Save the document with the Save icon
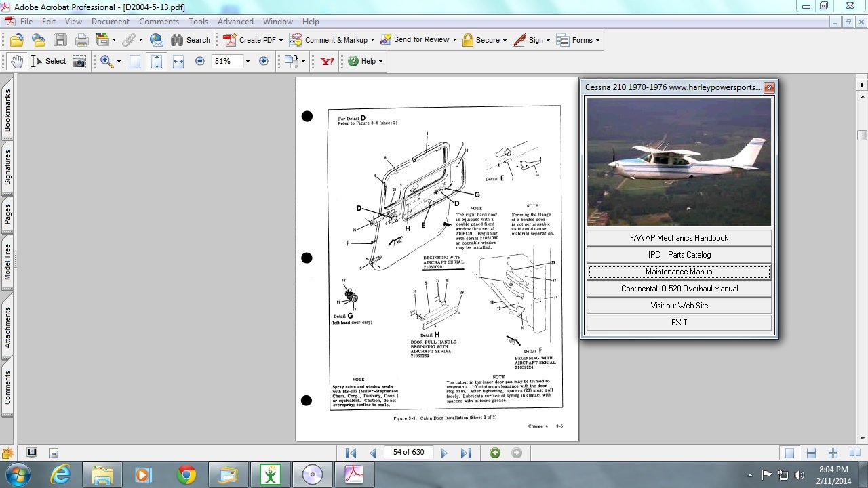Image resolution: width=868 pixels, height=488 pixels. pyautogui.click(x=60, y=39)
